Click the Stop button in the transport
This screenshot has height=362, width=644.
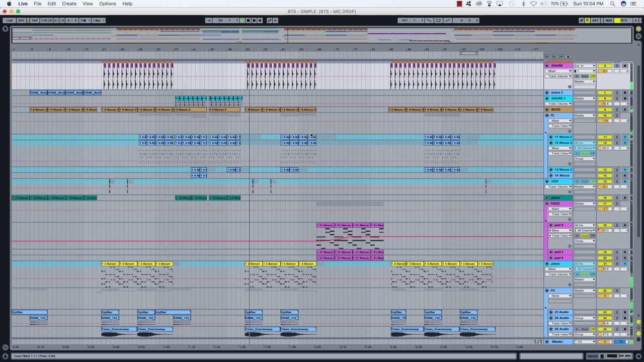coord(248,21)
